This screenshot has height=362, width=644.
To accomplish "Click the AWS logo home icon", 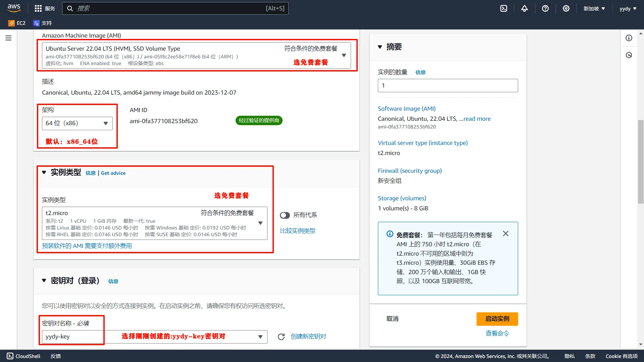I will [14, 8].
